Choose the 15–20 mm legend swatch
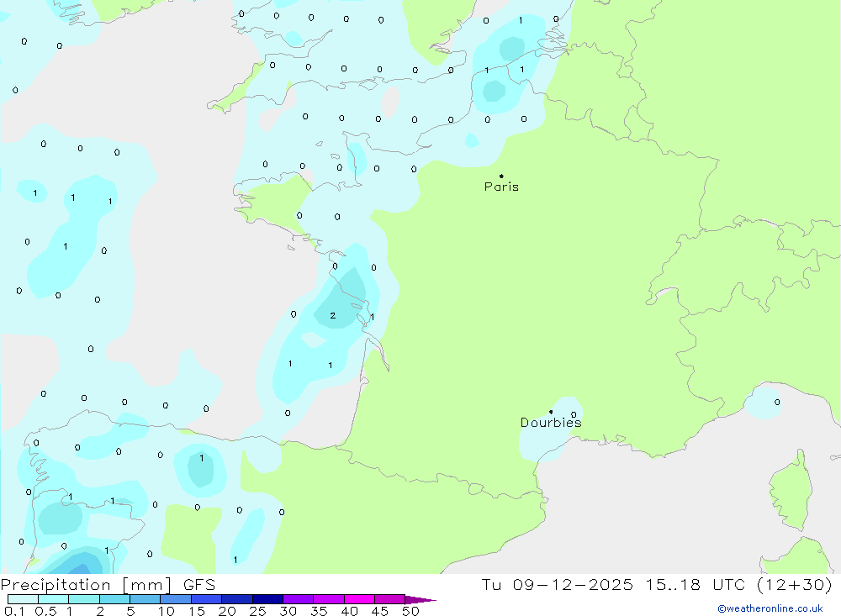Image resolution: width=841 pixels, height=616 pixels. click(207, 599)
